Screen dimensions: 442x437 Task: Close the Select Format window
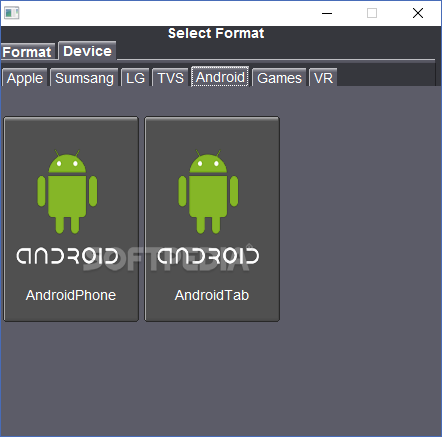click(418, 13)
